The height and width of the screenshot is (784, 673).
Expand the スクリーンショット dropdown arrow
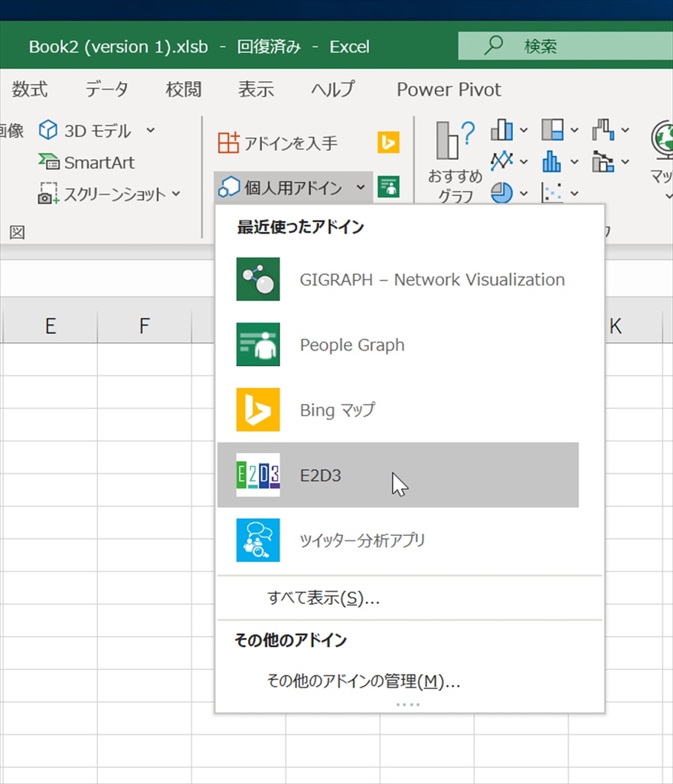pyautogui.click(x=176, y=194)
